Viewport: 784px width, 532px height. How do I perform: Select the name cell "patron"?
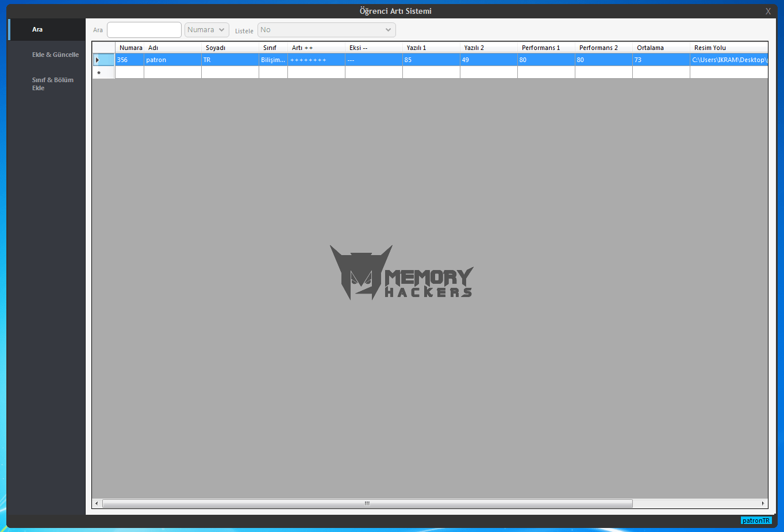(x=173, y=60)
